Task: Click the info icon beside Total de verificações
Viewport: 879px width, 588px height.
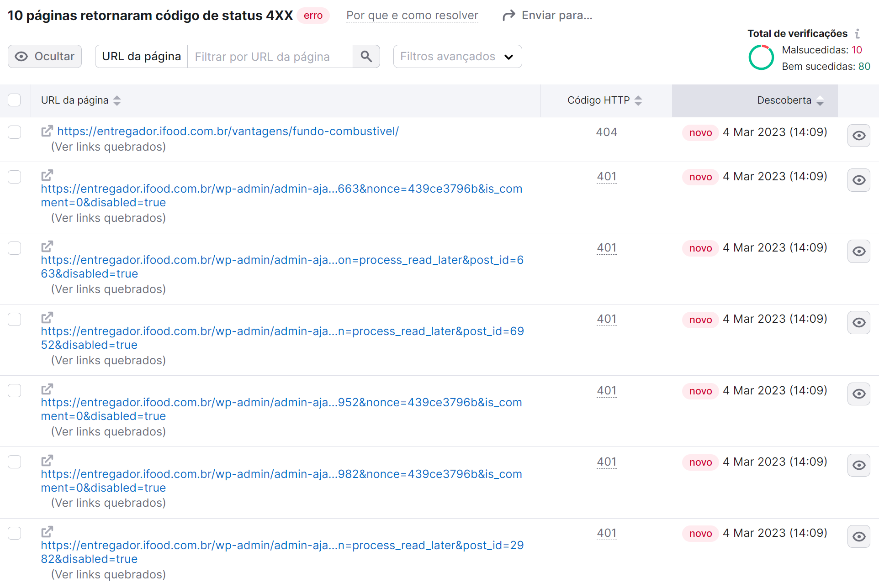Action: point(858,33)
